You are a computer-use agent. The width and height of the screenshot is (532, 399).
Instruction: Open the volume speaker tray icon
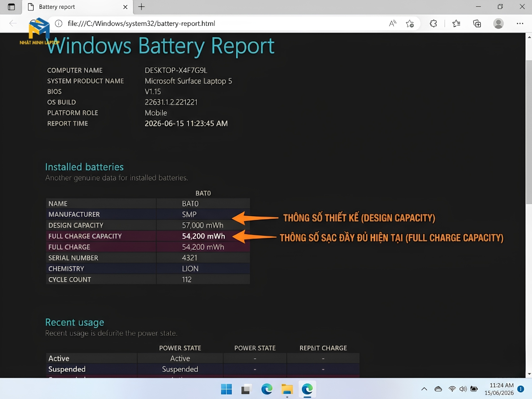point(463,389)
